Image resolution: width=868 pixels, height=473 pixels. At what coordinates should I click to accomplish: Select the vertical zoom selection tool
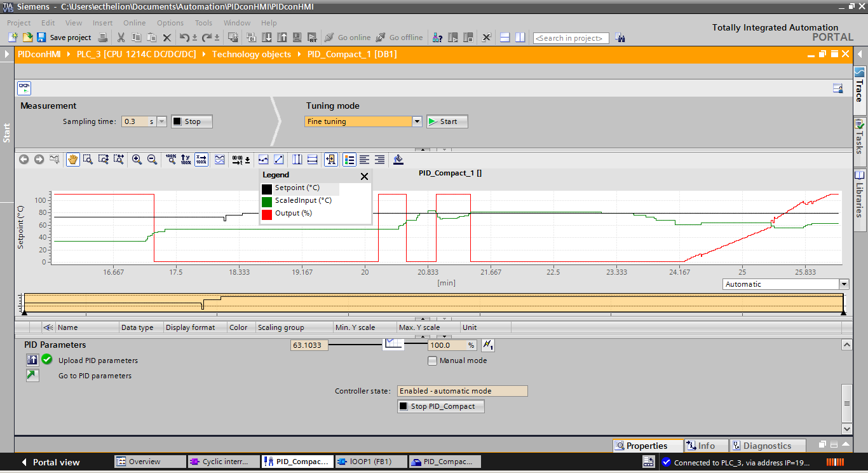click(104, 160)
